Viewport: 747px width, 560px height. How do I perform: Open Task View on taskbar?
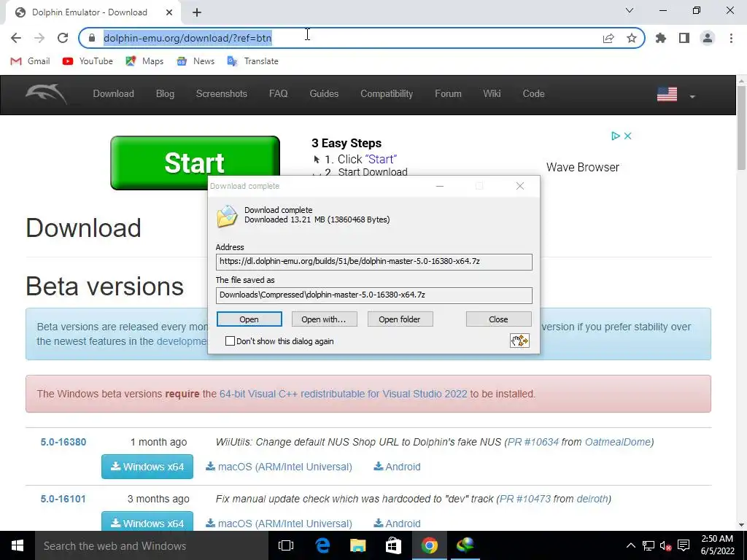pyautogui.click(x=286, y=545)
